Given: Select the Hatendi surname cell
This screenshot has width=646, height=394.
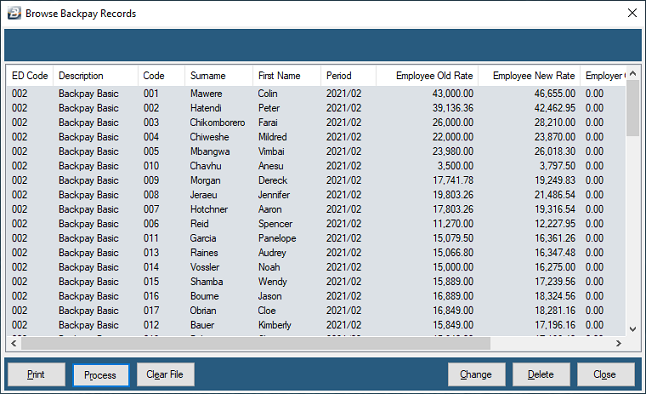Looking at the screenshot, I should click(x=206, y=108).
